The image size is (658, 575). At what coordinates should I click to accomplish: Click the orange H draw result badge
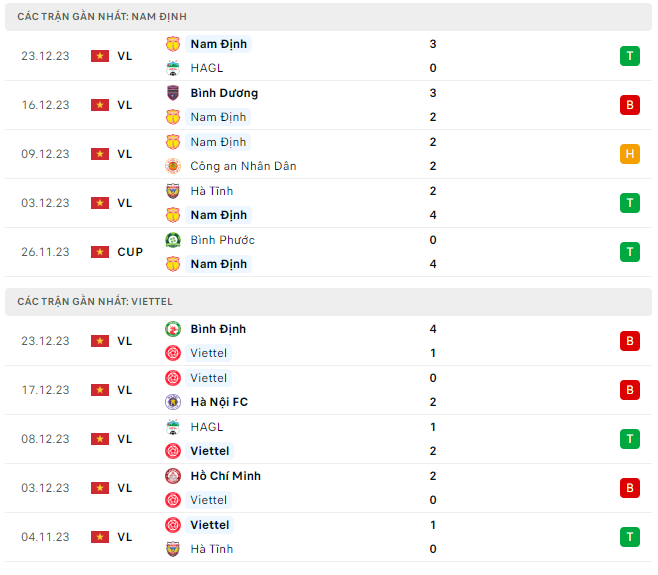click(629, 154)
